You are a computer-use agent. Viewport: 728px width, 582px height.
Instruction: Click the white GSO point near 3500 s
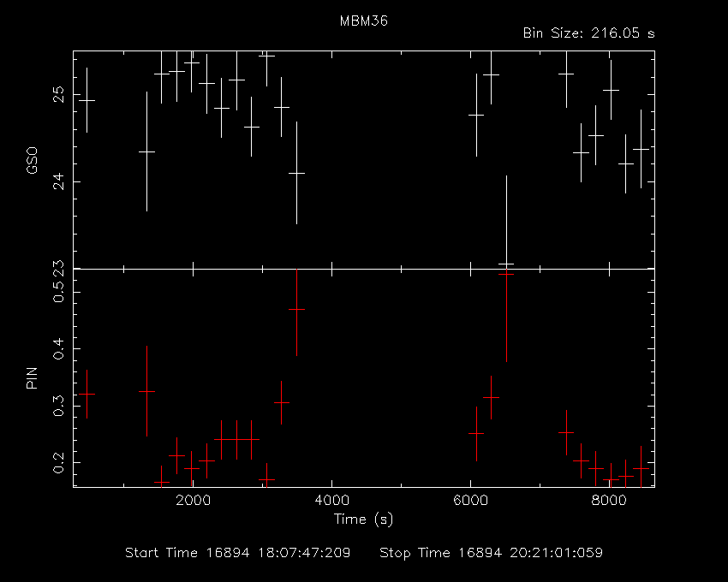coord(296,173)
